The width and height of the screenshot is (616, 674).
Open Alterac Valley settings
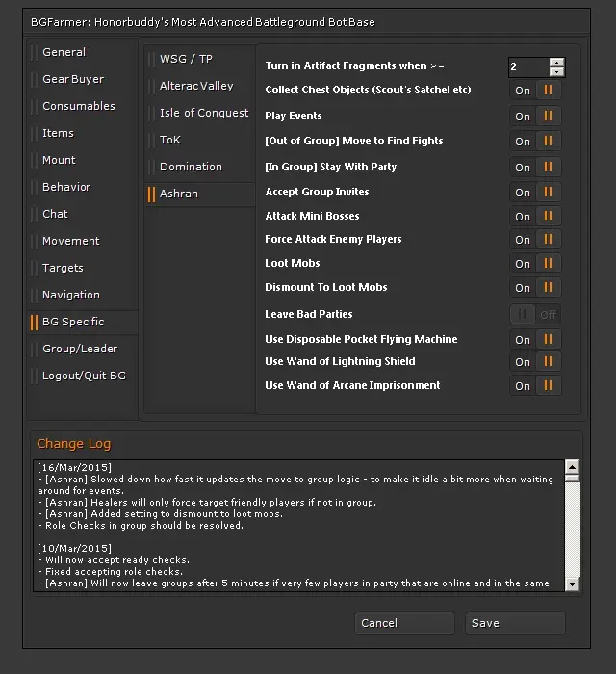tap(200, 86)
